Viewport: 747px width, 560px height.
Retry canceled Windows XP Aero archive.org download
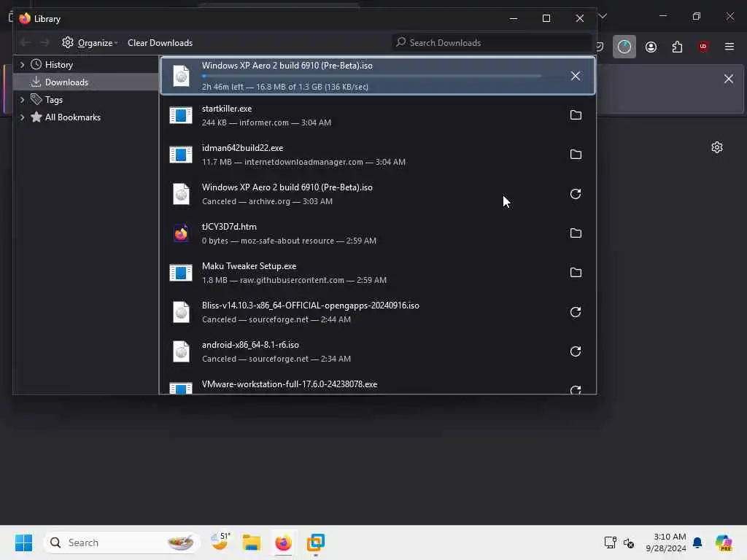pos(576,194)
